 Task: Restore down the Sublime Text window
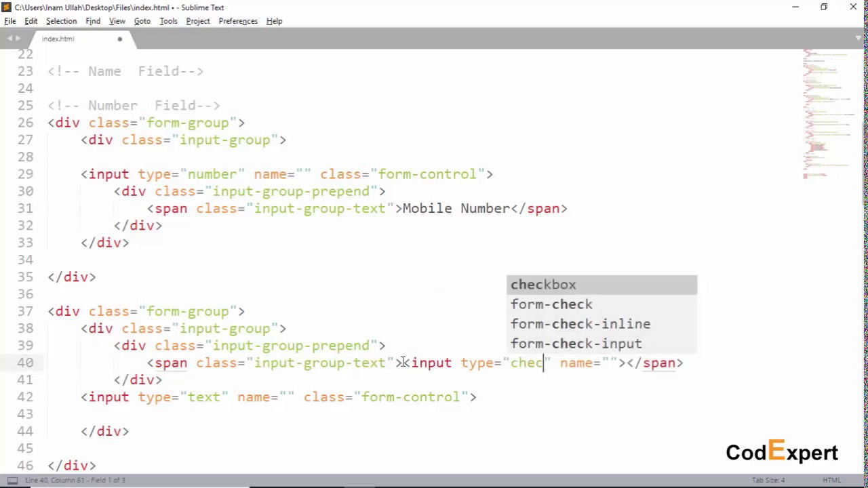(x=824, y=7)
